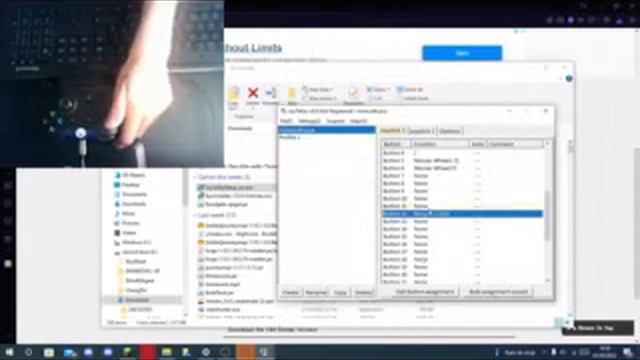Collapse the Last week file group
The image size is (640, 360).
point(195,215)
